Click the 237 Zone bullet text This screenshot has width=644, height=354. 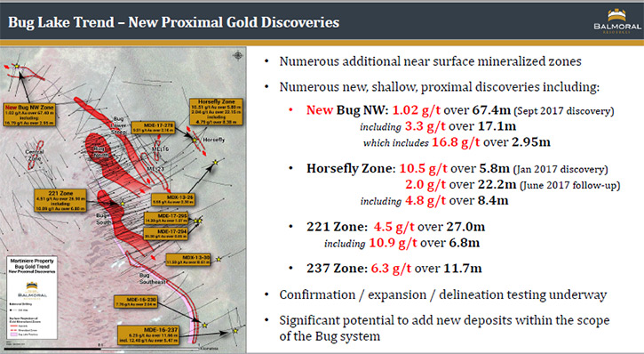[394, 269]
